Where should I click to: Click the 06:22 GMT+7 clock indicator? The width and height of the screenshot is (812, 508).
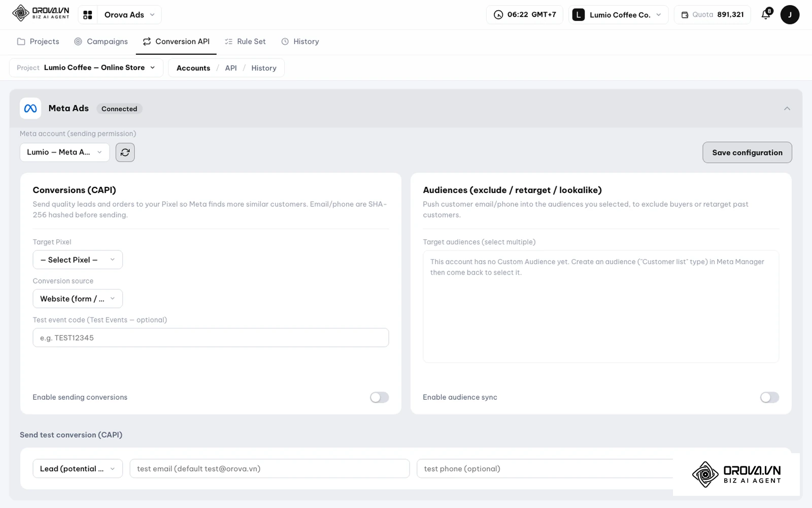click(525, 15)
